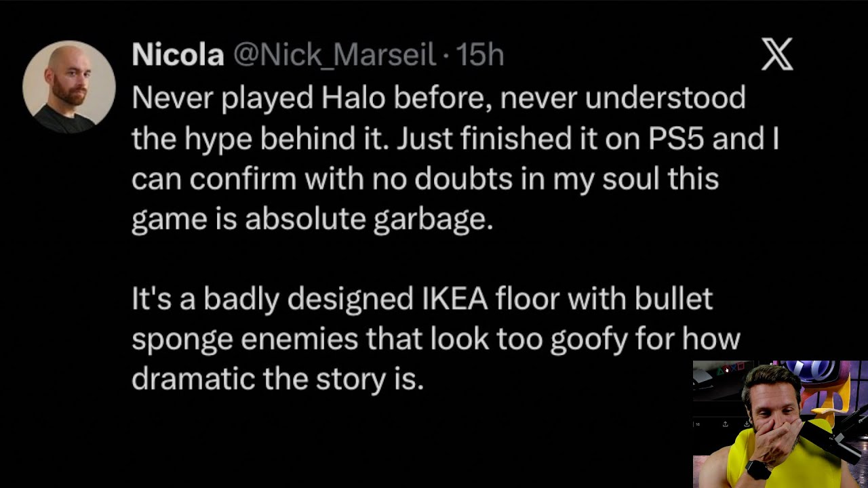The height and width of the screenshot is (488, 868).
Task: Click the line ending dramatic the story is
Action: (x=277, y=378)
